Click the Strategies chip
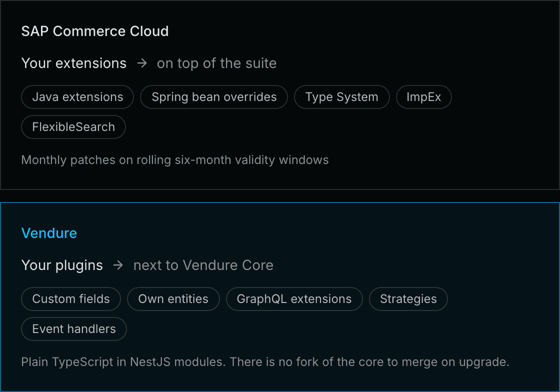Screen dimensions: 560x392 click(x=408, y=299)
